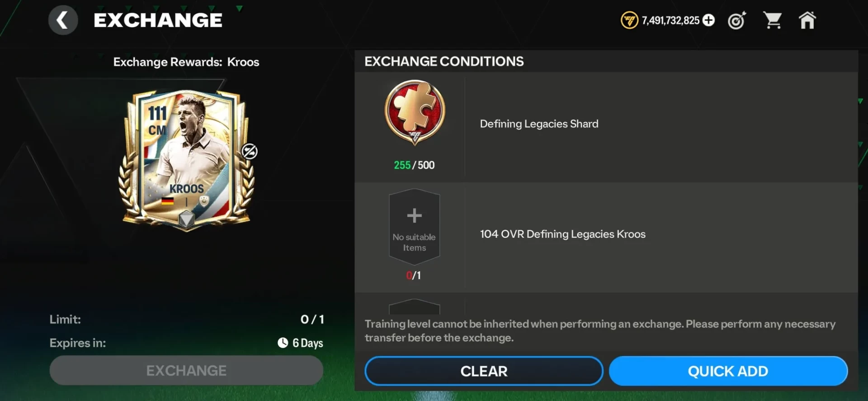Tap the untradable badge on Kroos card
This screenshot has width=868, height=401.
tap(250, 151)
